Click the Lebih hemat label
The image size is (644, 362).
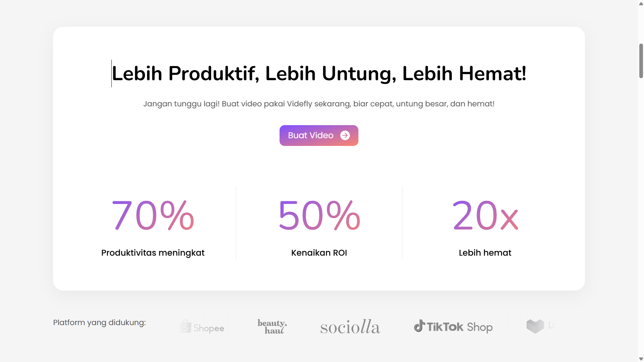pos(485,253)
